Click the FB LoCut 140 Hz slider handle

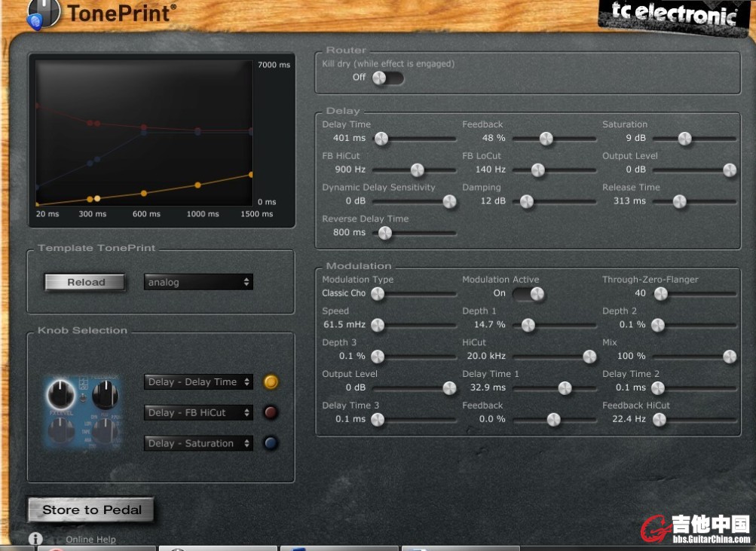click(538, 170)
